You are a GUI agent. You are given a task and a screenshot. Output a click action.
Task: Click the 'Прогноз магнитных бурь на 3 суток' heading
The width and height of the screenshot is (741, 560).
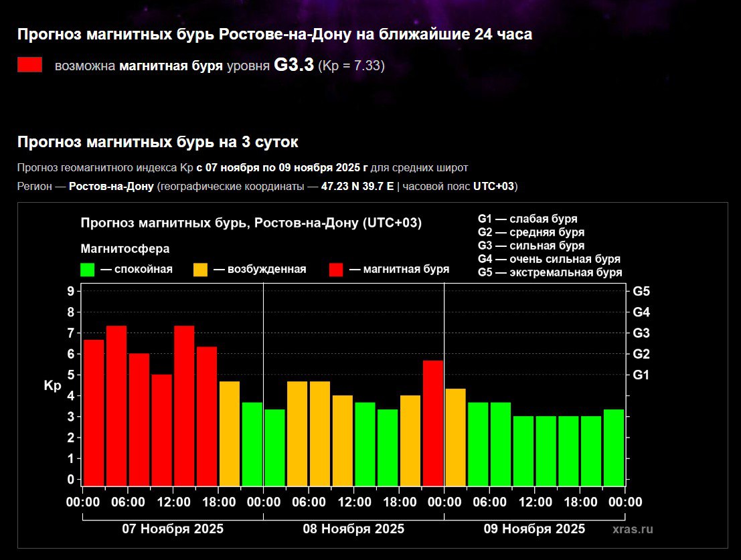[x=158, y=142]
